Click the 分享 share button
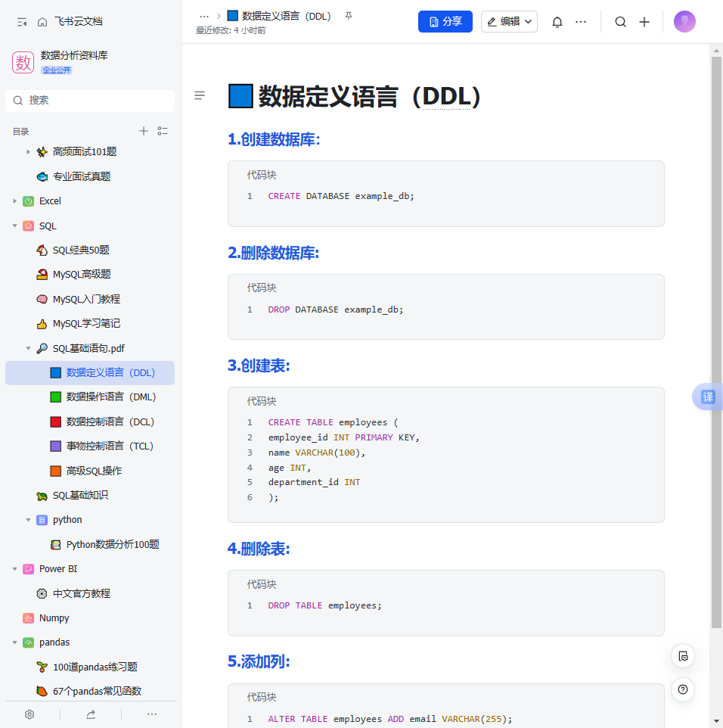Image resolution: width=723 pixels, height=728 pixels. [445, 22]
